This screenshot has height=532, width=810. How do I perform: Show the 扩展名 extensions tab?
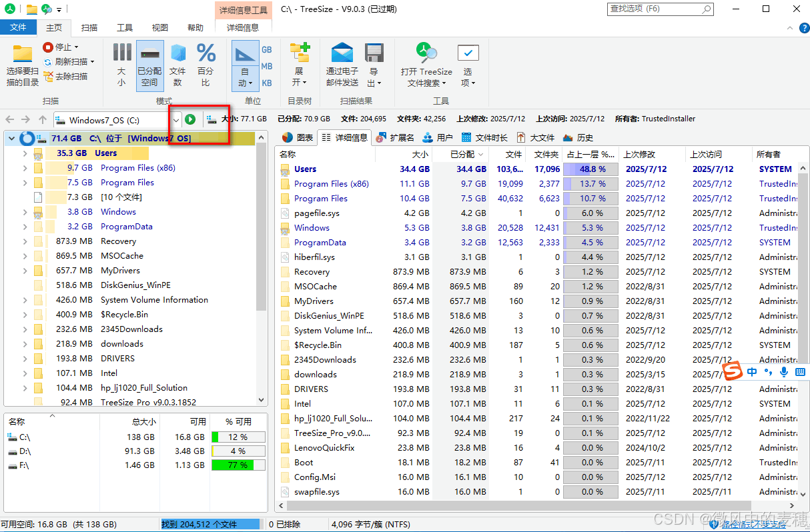(x=395, y=137)
